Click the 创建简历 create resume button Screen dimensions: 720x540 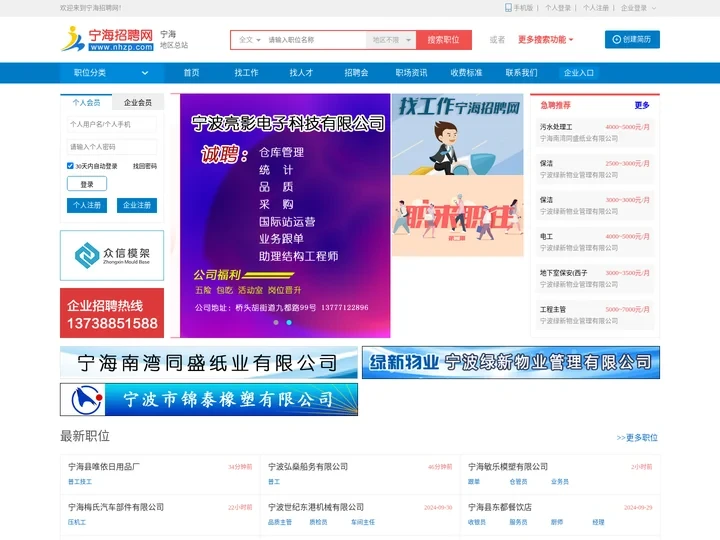coord(632,39)
